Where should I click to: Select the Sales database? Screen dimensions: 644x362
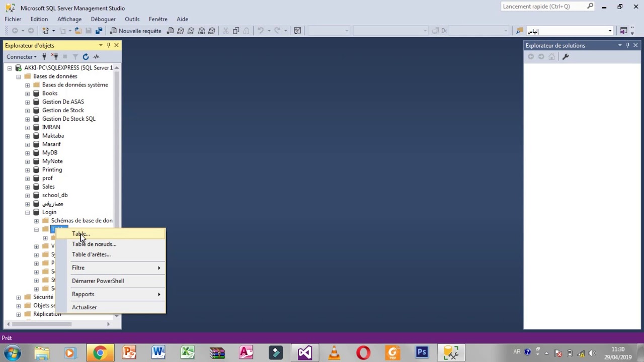[48, 187]
